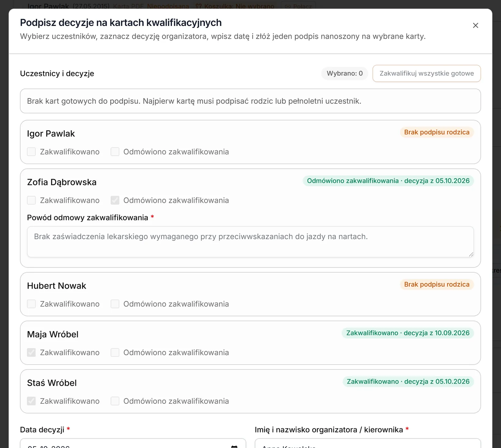501x448 pixels.
Task: Click Hubert Nowak's 'Brak podpisu rodzica' badge
Action: coord(437,284)
